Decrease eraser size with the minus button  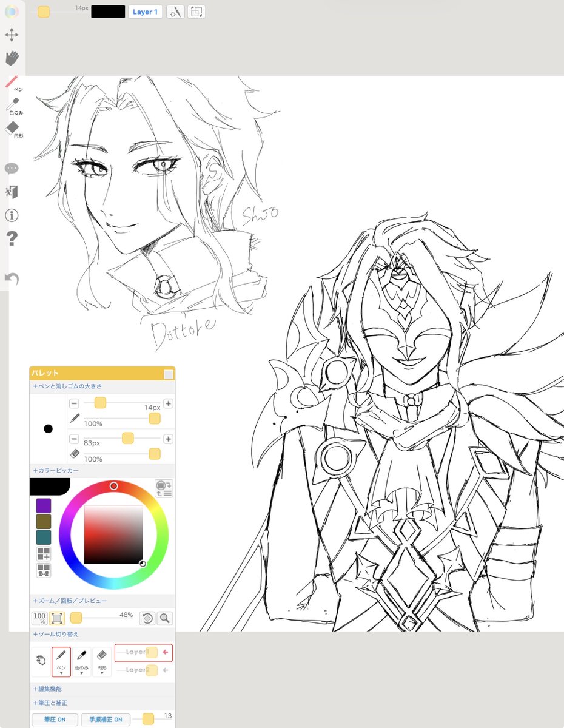[74, 439]
